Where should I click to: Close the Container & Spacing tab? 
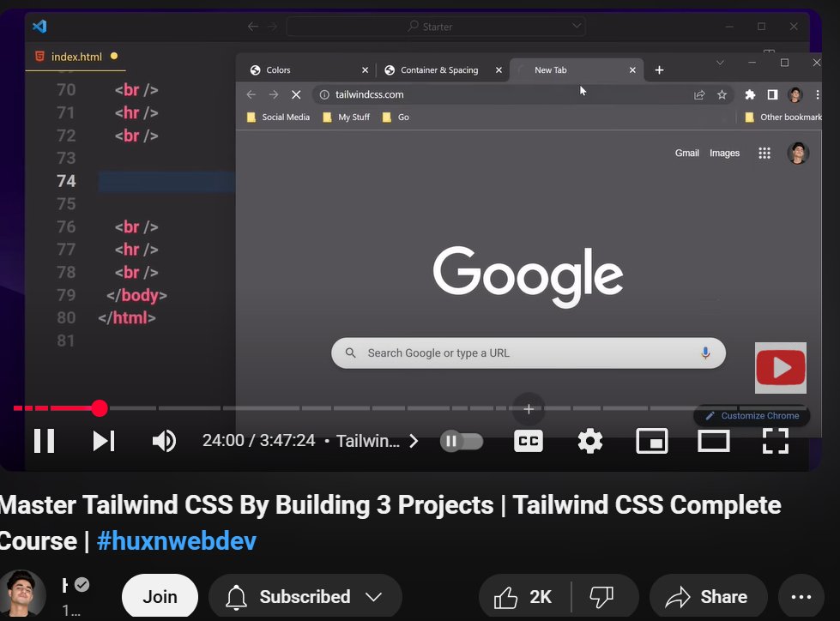pyautogui.click(x=499, y=70)
